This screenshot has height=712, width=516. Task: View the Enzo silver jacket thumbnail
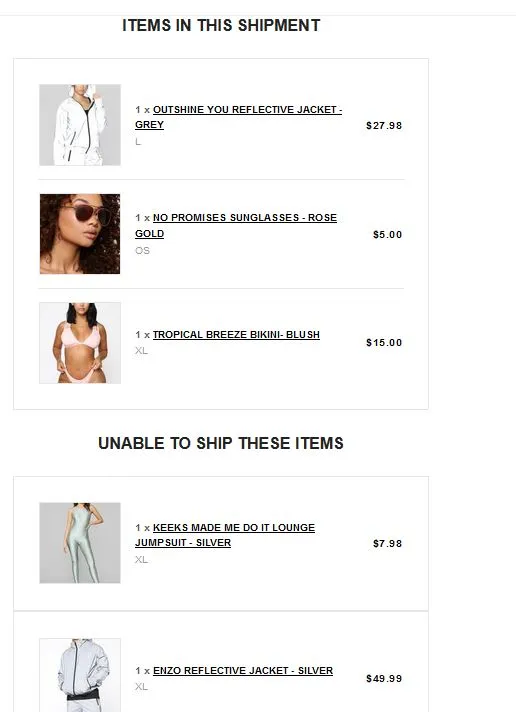point(80,675)
